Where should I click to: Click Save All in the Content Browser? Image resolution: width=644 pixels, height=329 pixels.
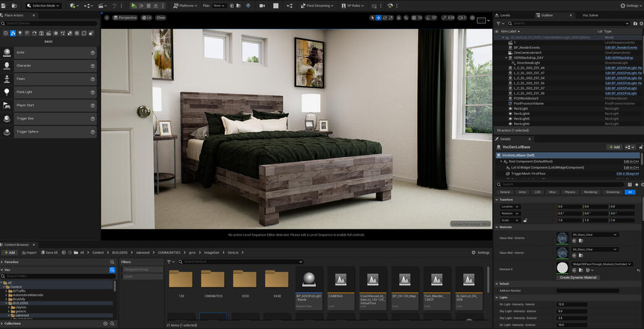point(48,253)
